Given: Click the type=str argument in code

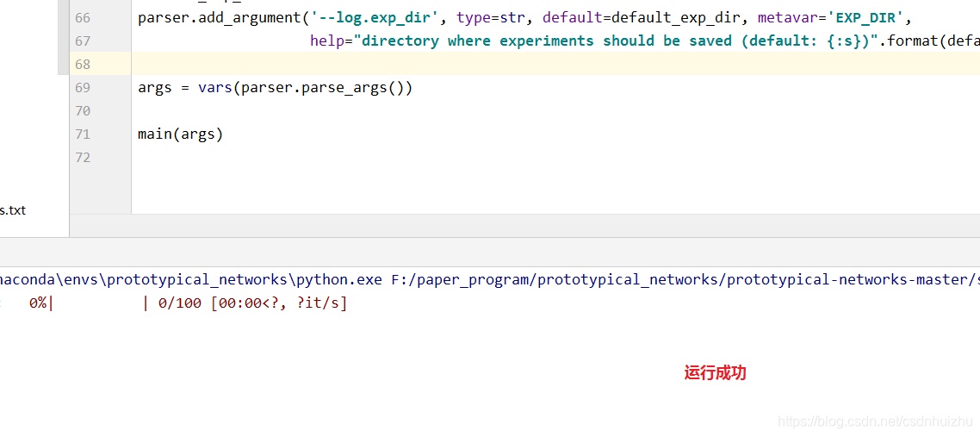Looking at the screenshot, I should 491,17.
